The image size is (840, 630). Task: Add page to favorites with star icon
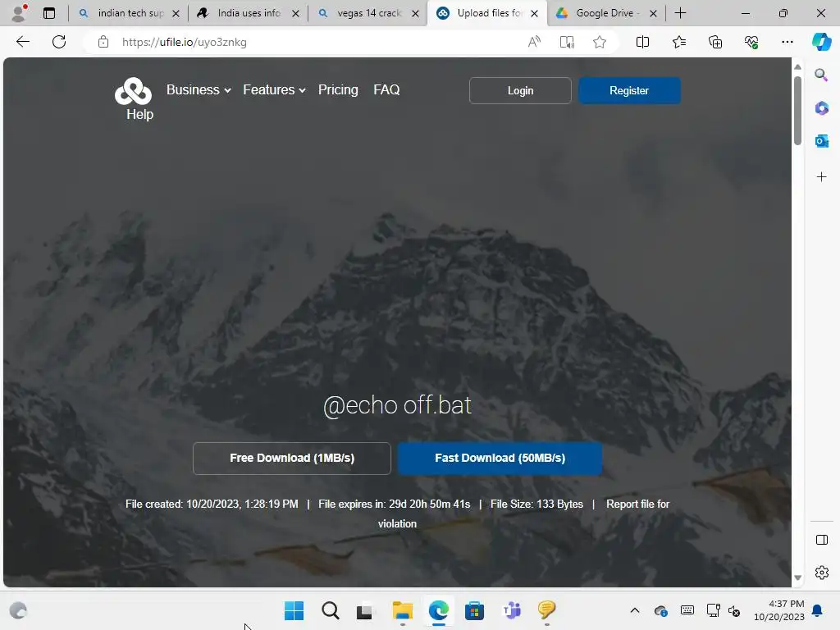click(600, 42)
